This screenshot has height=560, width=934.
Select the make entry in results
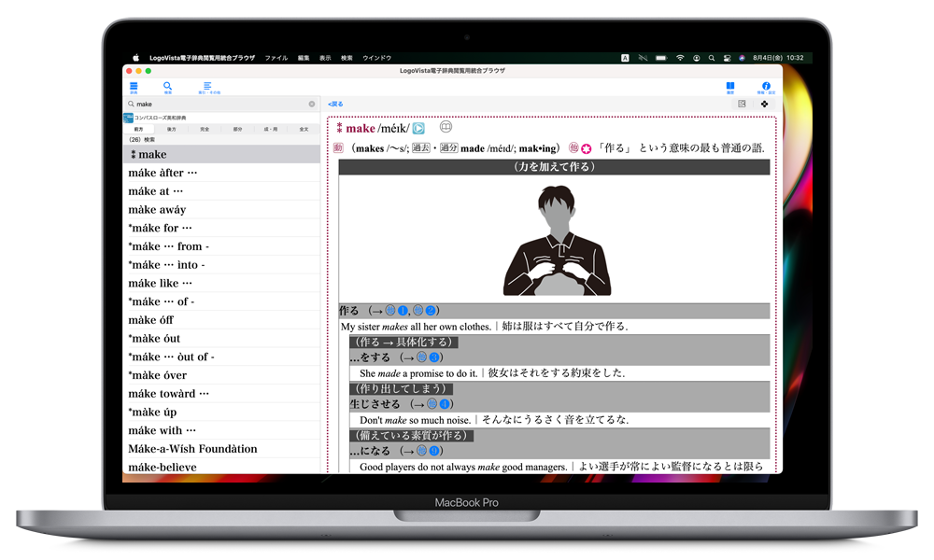(x=221, y=154)
